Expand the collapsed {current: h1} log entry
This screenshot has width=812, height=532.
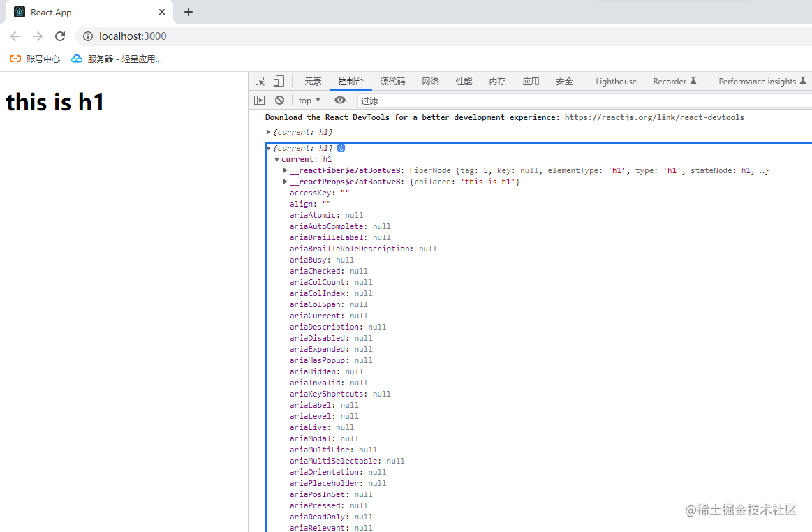(268, 132)
